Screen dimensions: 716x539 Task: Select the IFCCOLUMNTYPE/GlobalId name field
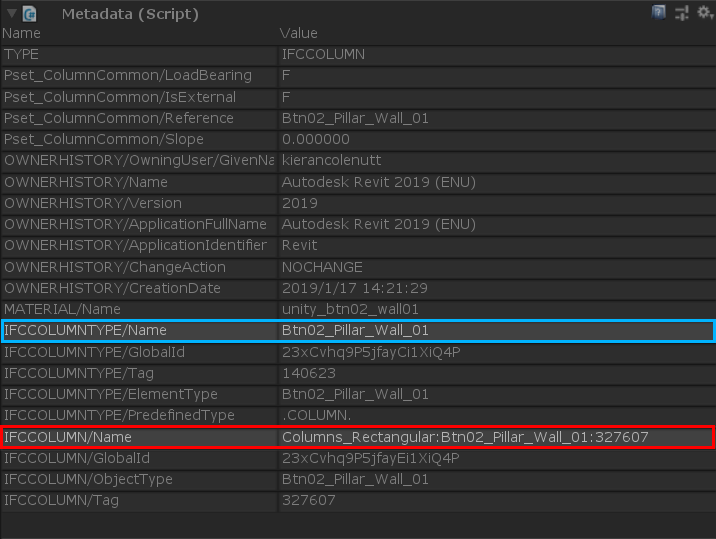click(139, 352)
